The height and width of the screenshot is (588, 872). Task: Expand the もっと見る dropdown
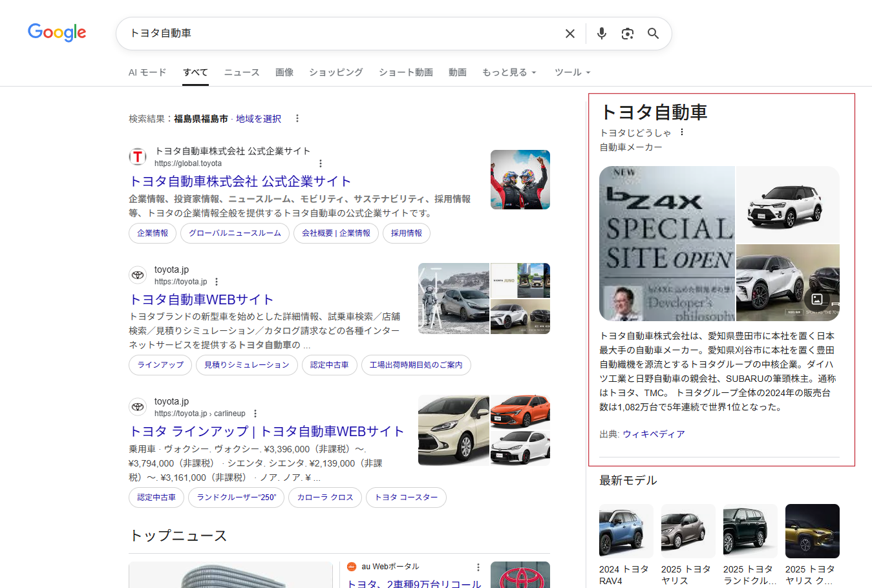click(509, 72)
